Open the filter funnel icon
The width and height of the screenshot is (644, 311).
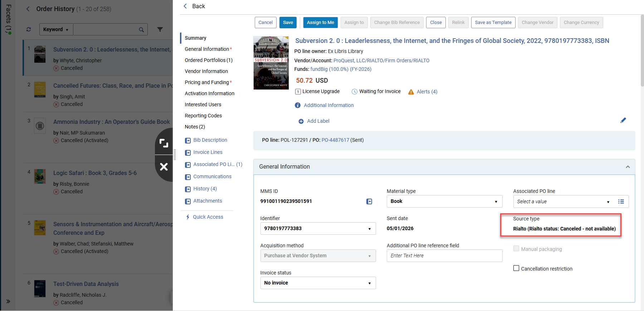(160, 29)
